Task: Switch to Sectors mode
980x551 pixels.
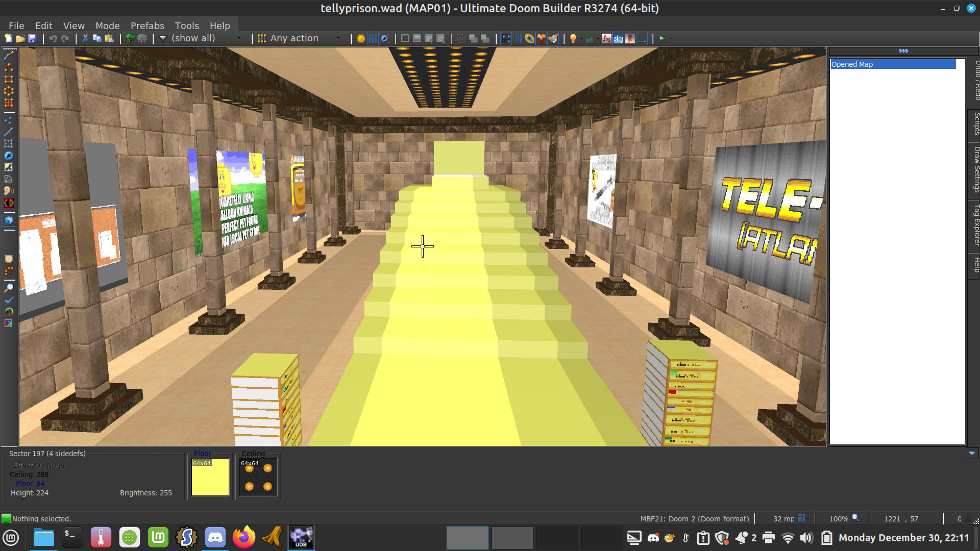Action: coord(9,144)
